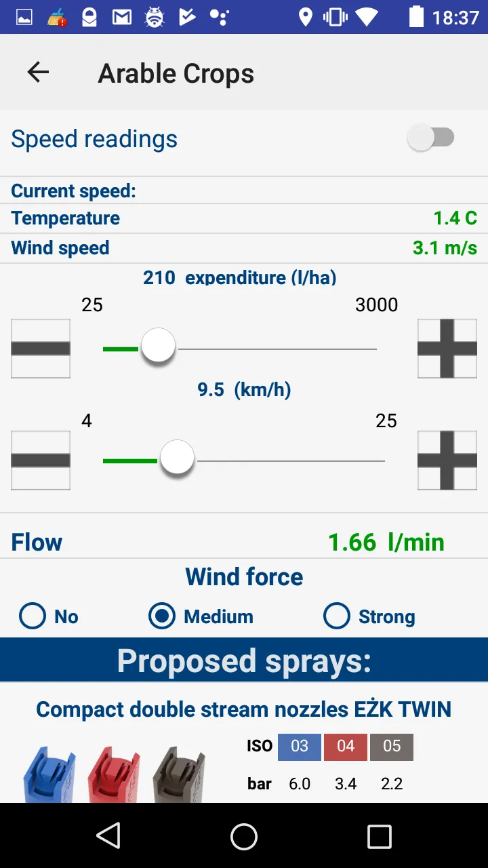The image size is (488, 868).
Task: Click the km/h speed slider handle
Action: (x=177, y=458)
